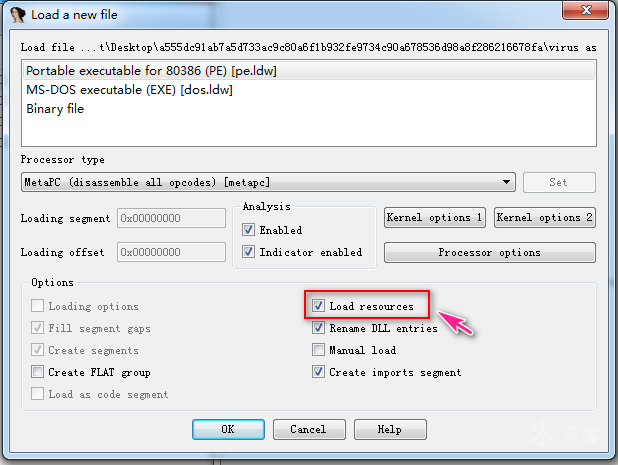Enable Create FLAT group checkbox
The height and width of the screenshot is (465, 618).
38,372
